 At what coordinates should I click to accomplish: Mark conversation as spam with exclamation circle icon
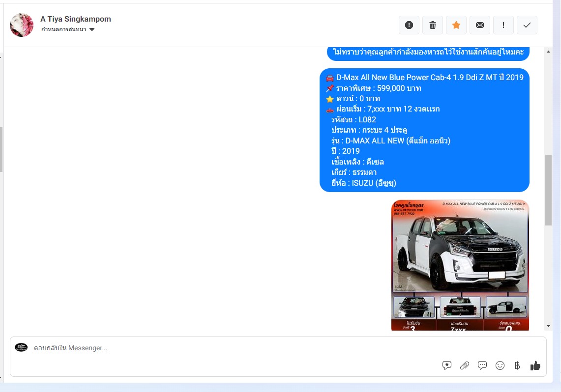pos(409,25)
